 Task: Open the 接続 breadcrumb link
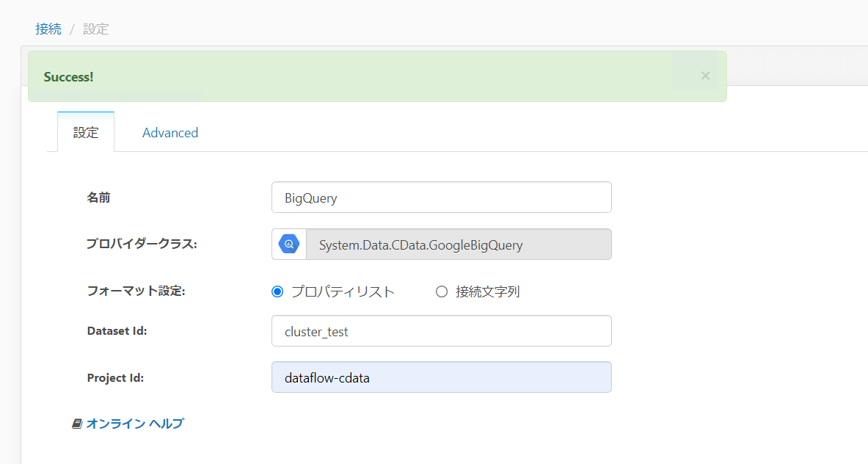click(x=48, y=29)
